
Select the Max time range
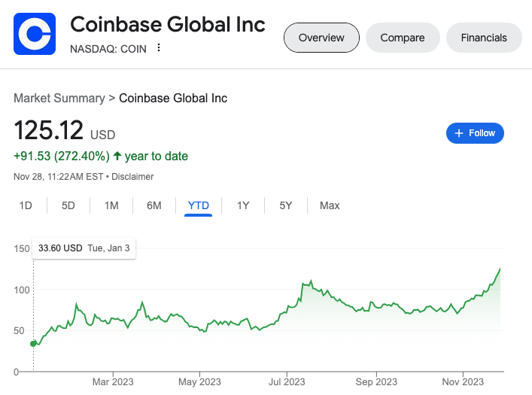point(330,205)
